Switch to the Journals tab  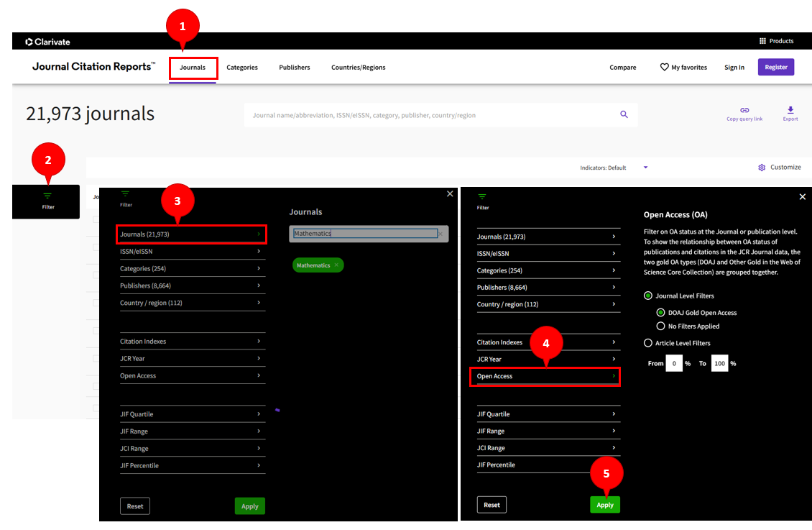[193, 68]
